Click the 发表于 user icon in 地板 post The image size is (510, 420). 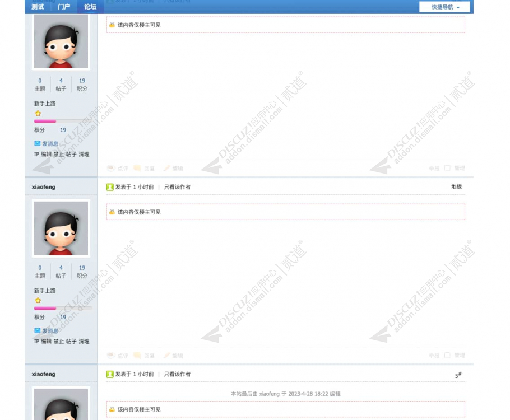[x=110, y=187]
